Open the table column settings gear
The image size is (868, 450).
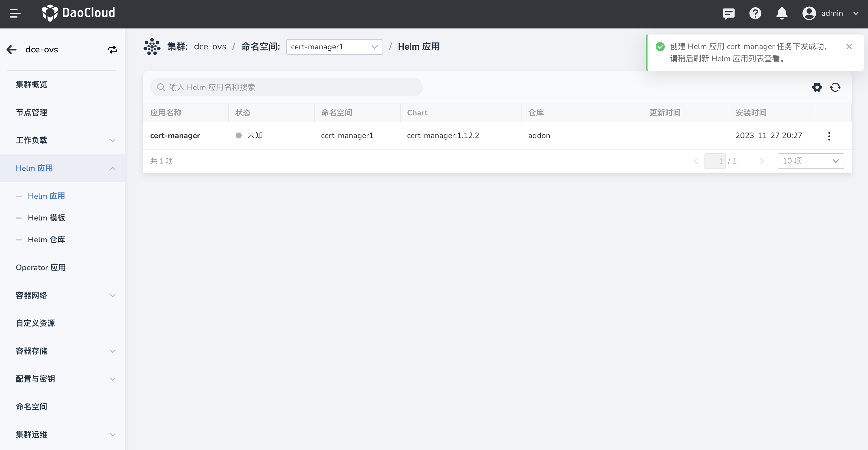tap(817, 87)
